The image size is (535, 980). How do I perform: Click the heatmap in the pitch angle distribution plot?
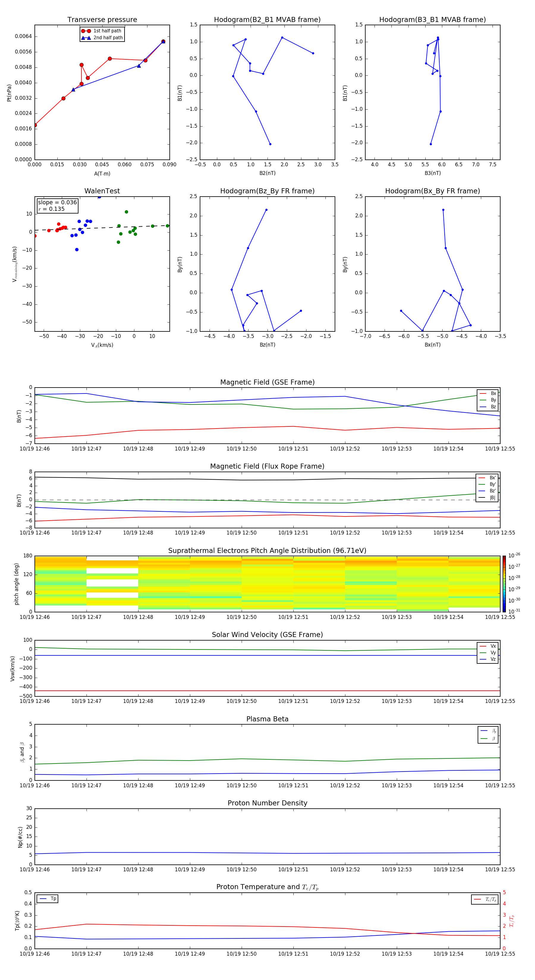click(267, 584)
